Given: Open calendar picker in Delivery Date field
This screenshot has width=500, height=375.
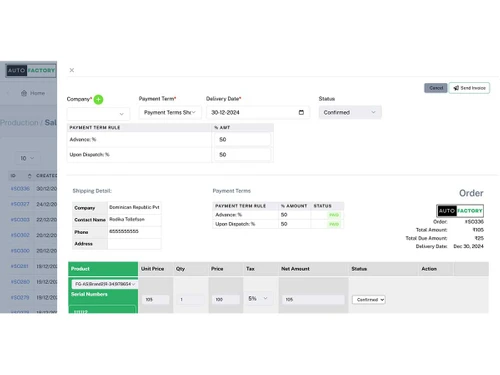Looking at the screenshot, I should click(301, 112).
